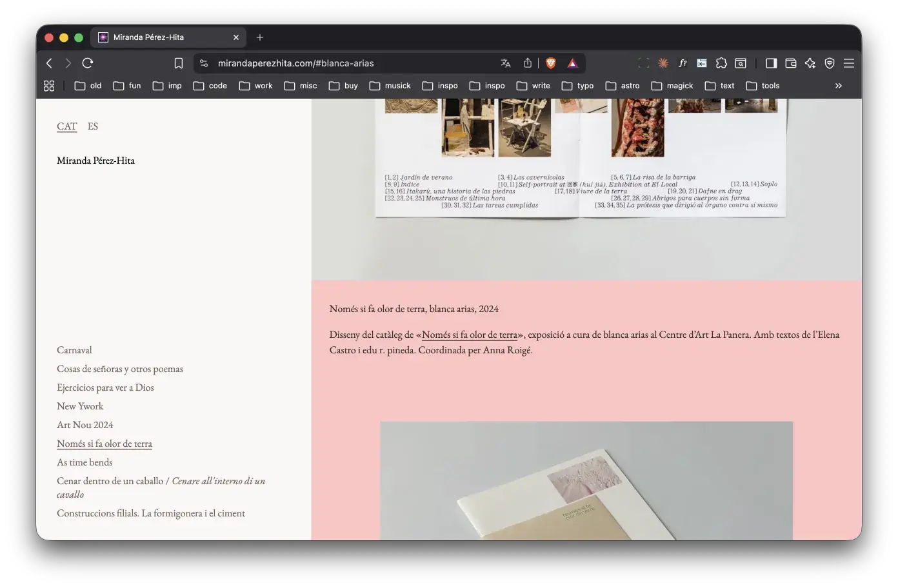Open the Extensions puzzle-piece menu

pos(721,63)
